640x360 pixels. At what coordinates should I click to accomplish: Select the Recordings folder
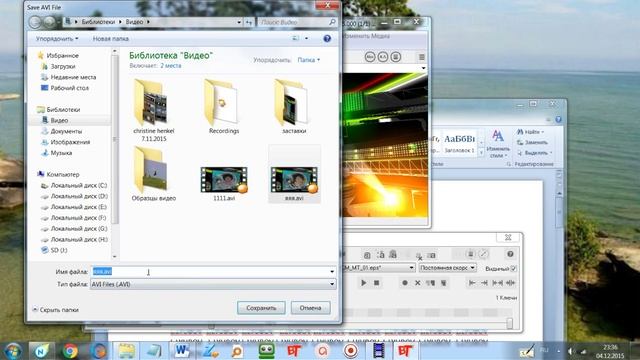(x=224, y=107)
